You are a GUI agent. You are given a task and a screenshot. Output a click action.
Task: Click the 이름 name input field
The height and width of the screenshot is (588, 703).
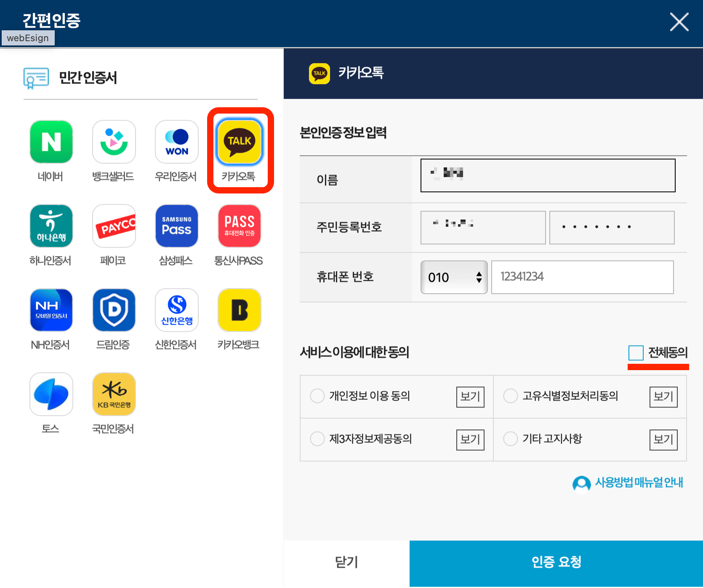pos(547,175)
